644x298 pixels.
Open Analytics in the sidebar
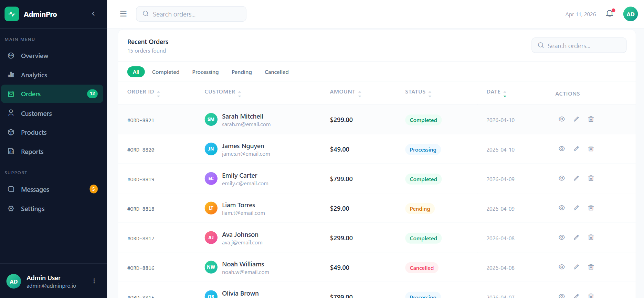coord(52,75)
